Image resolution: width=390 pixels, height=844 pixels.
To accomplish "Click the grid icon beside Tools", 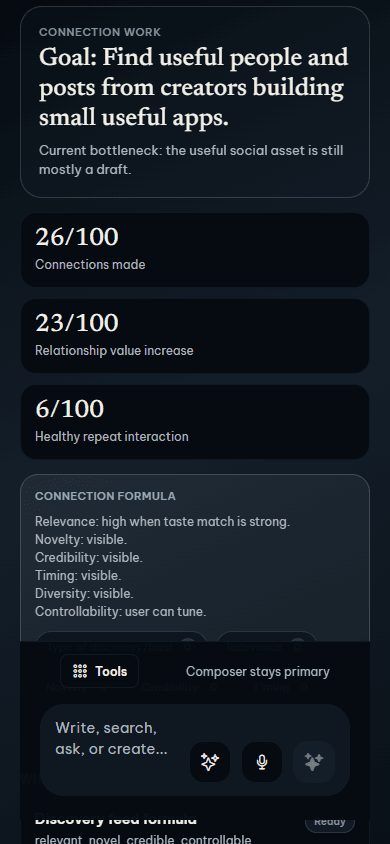I will click(x=80, y=671).
